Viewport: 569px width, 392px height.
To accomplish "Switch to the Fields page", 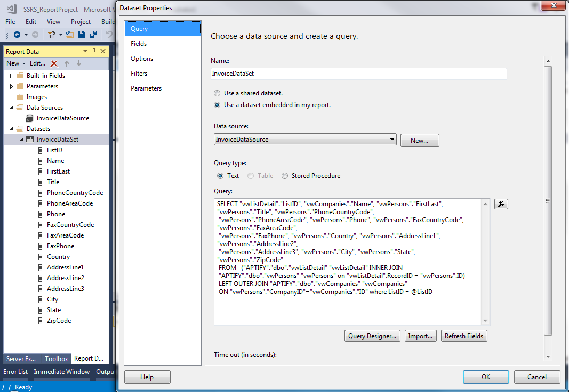I will click(139, 44).
